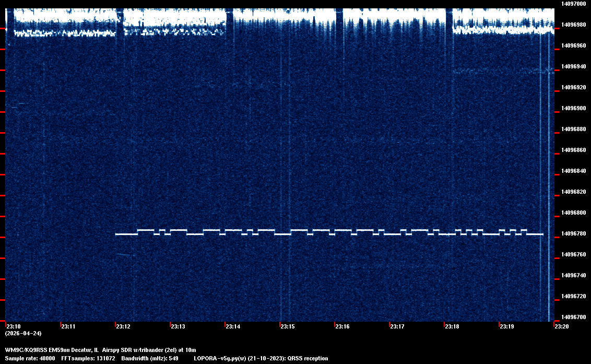Click the 23:12 time axis label
The image size is (591, 364).
(x=123, y=326)
